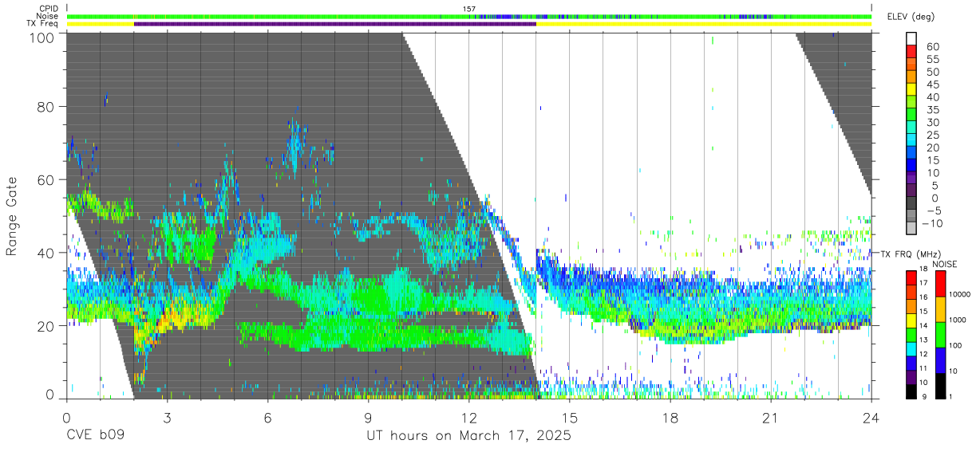Click the yellow segment of the elevation color bar
The width and height of the screenshot is (980, 452).
913,89
